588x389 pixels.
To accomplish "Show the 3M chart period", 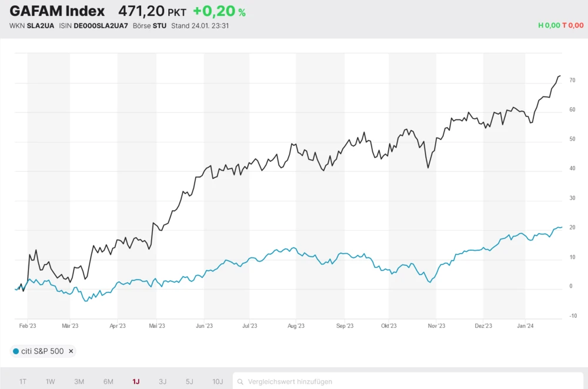I will point(79,381).
